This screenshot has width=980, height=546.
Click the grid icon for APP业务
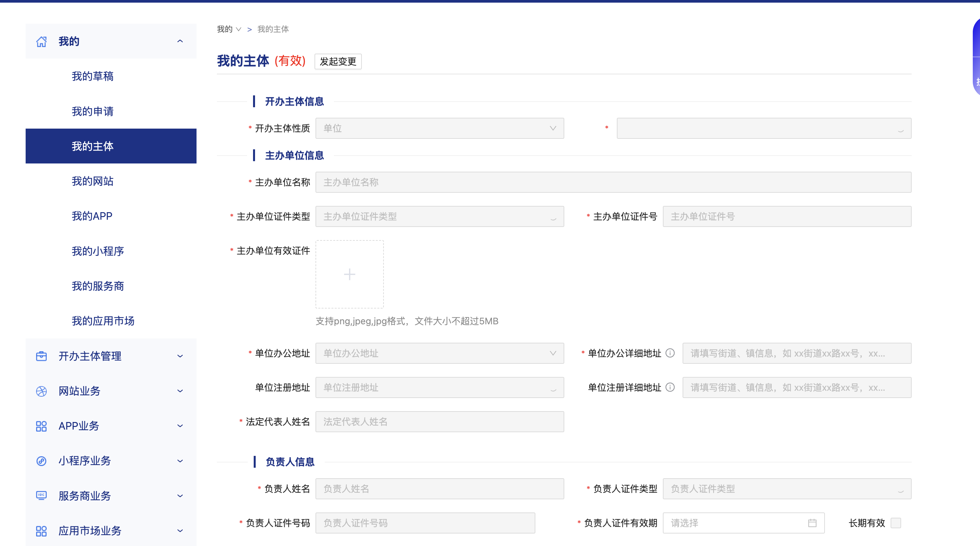point(41,426)
